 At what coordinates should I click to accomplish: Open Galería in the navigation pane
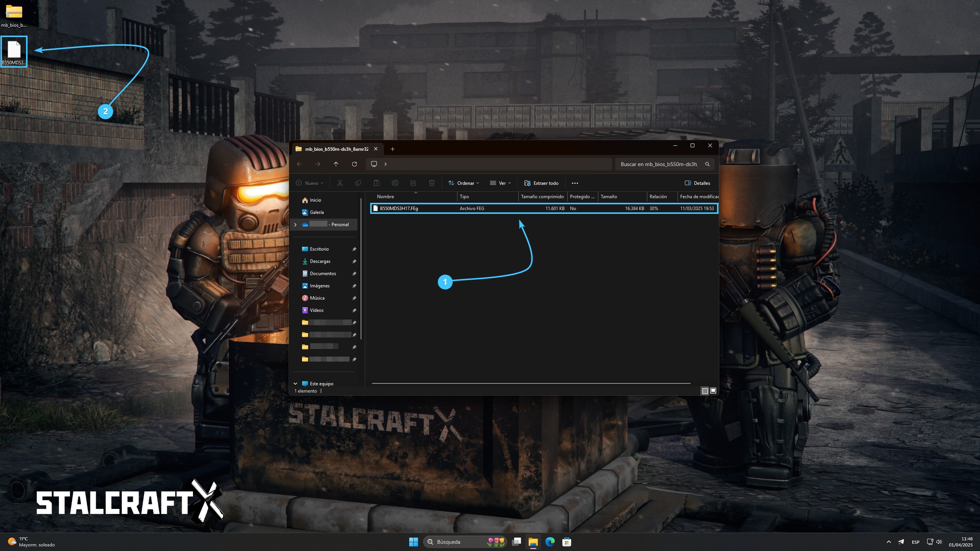pyautogui.click(x=317, y=212)
